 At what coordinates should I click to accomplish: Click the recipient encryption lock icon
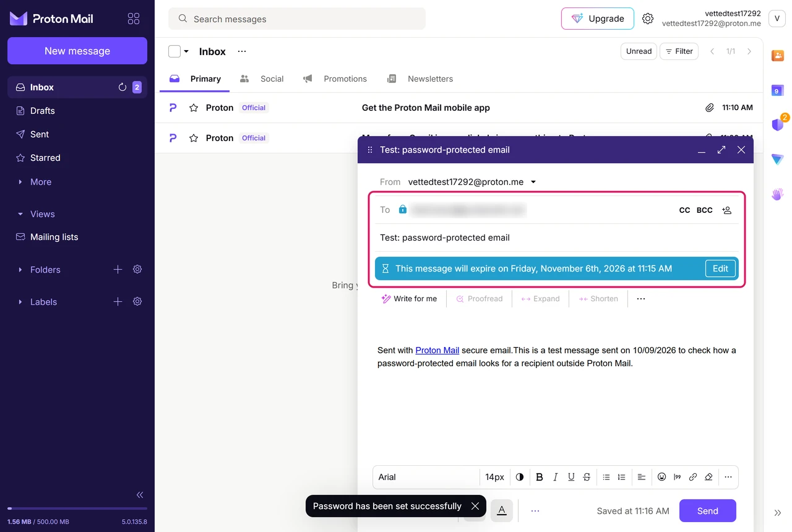point(403,210)
